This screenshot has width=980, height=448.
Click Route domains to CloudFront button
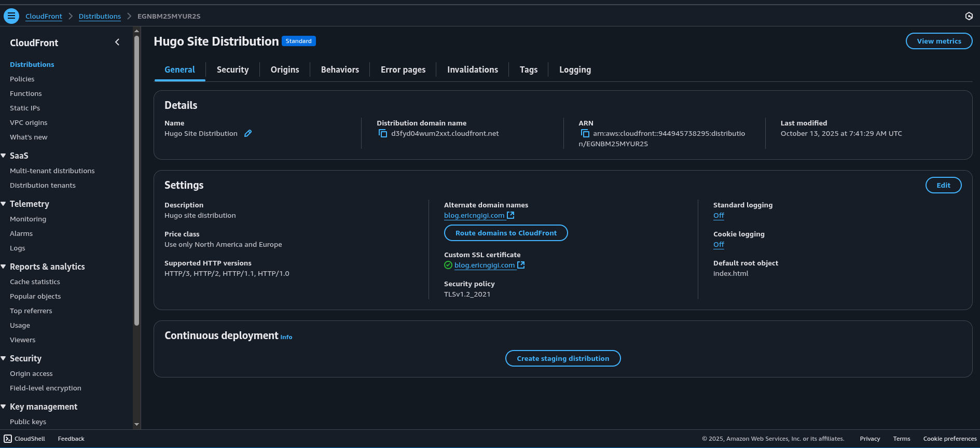point(506,233)
